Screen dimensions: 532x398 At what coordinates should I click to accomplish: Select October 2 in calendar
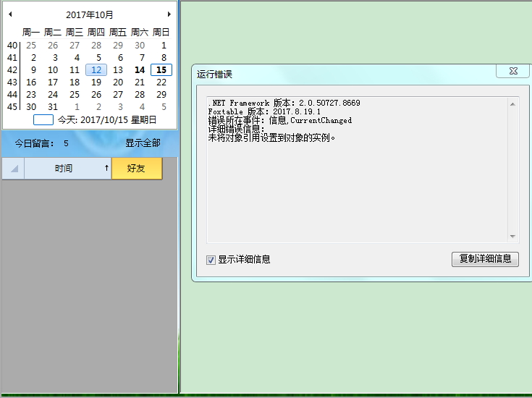(33, 58)
